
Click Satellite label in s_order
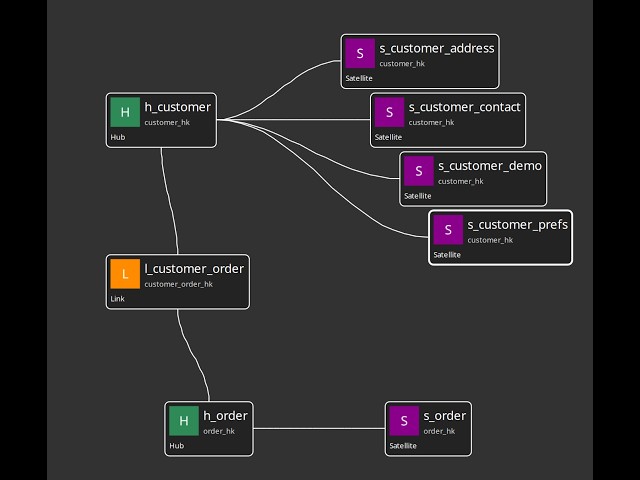[x=403, y=446]
